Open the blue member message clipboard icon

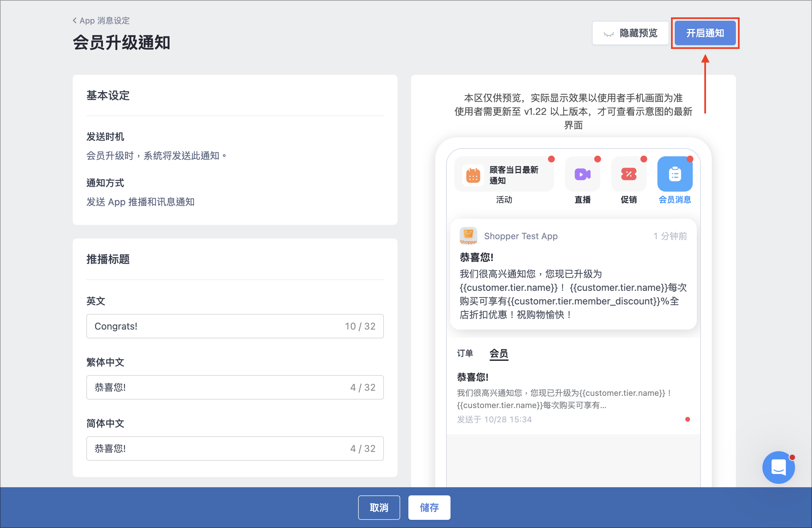pyautogui.click(x=675, y=174)
